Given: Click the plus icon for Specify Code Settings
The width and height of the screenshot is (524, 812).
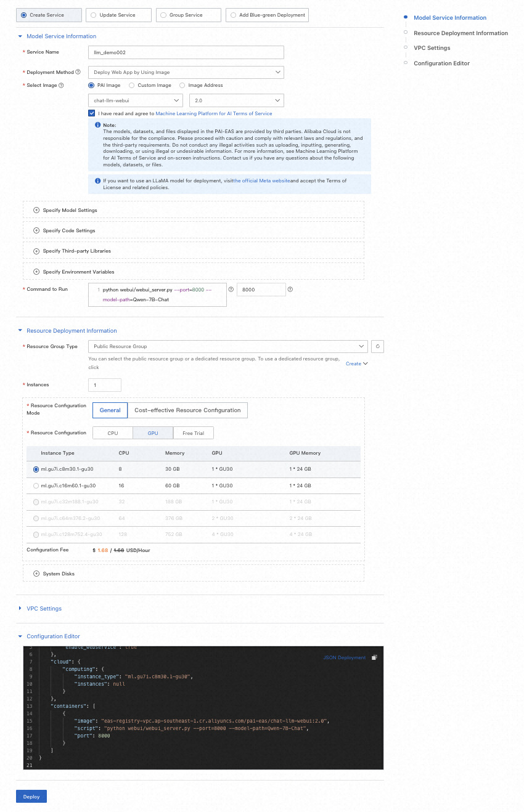Looking at the screenshot, I should 36,230.
